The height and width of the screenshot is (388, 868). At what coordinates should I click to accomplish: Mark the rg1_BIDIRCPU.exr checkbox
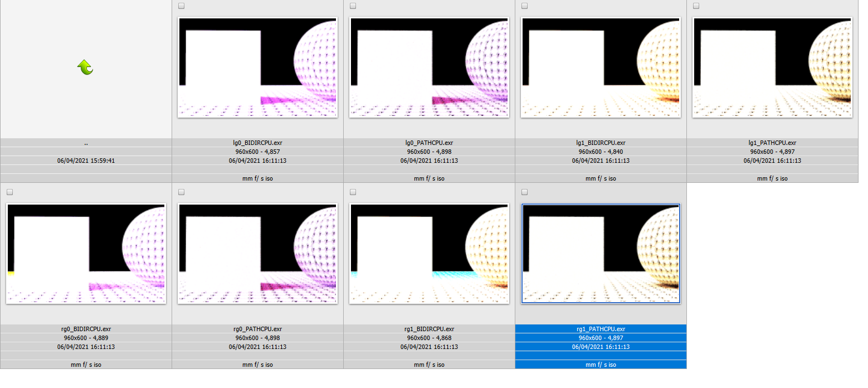pyautogui.click(x=353, y=192)
